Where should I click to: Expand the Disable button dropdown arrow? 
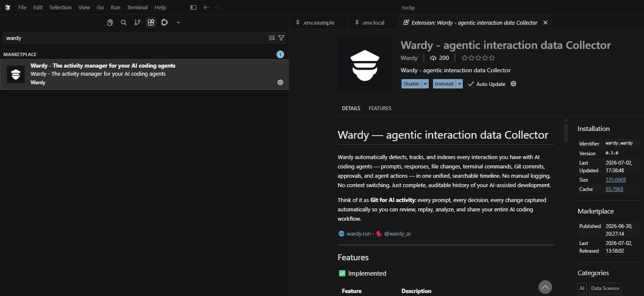click(425, 84)
